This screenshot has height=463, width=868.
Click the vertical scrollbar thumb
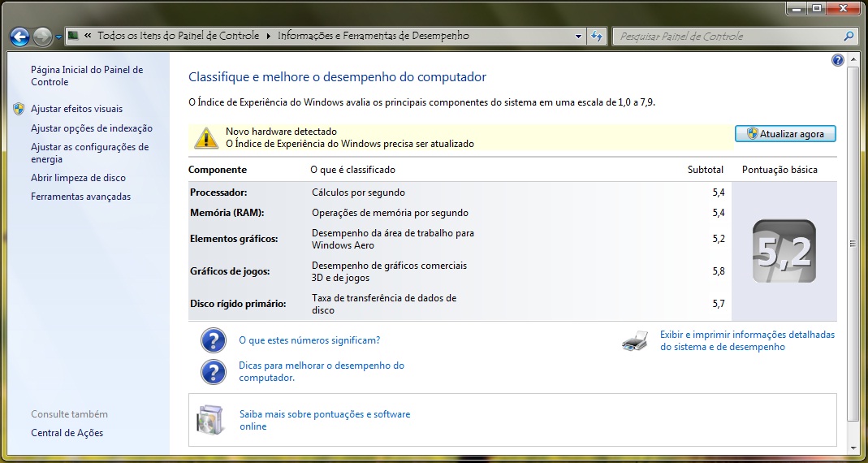(853, 243)
